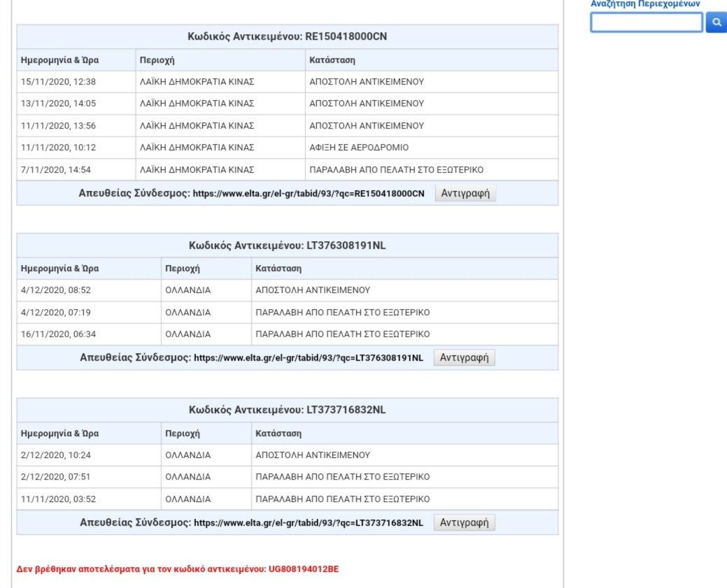Open the elta.gr link ending LT376308191NL

point(309,358)
